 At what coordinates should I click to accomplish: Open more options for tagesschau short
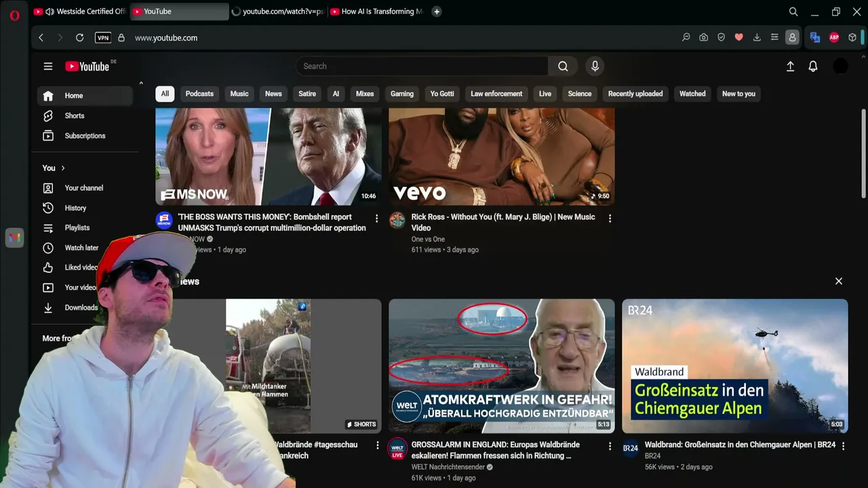point(377,445)
